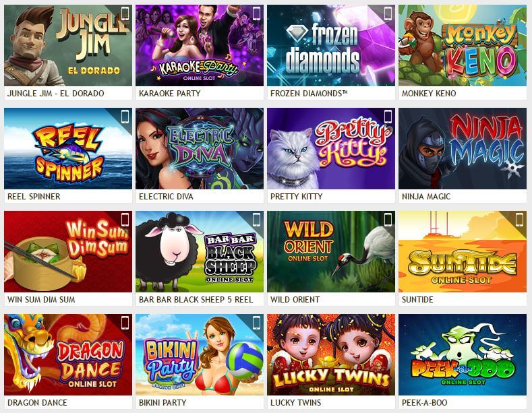
Task: Click the mobile icon on Dragon Dance tile
Action: pyautogui.click(x=125, y=323)
